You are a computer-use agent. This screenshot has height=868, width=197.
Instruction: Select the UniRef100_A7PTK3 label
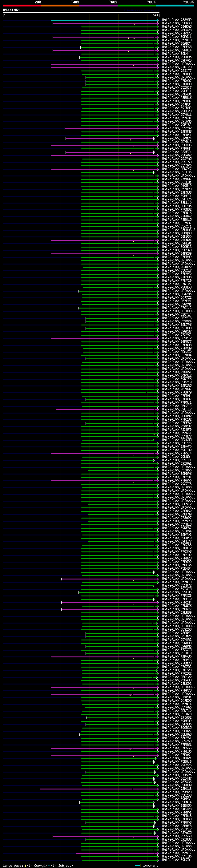point(177,67)
